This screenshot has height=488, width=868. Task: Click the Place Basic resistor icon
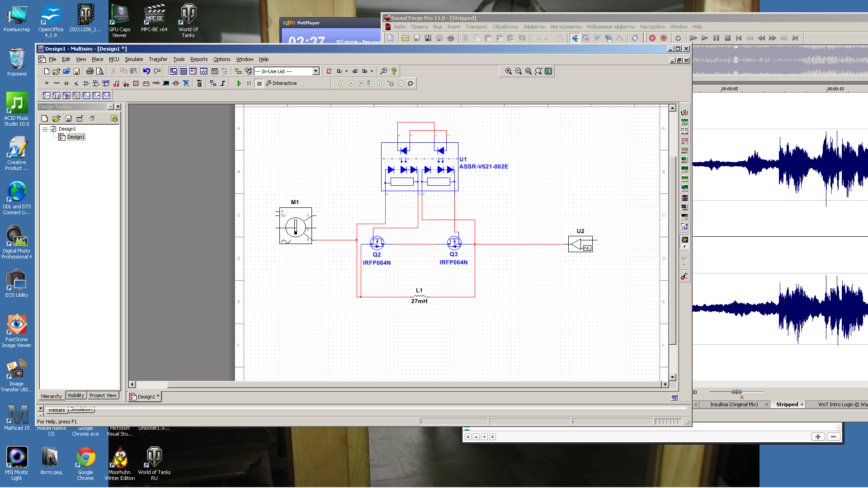(x=57, y=84)
